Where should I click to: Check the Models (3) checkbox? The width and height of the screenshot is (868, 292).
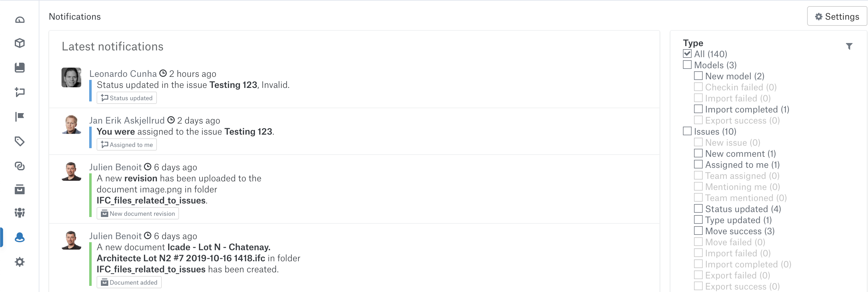coord(687,65)
